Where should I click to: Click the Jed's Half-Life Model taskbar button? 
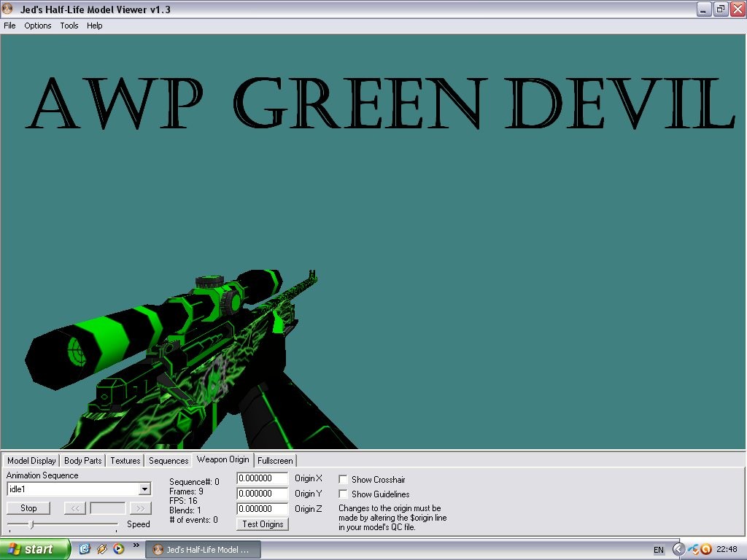pos(203,550)
